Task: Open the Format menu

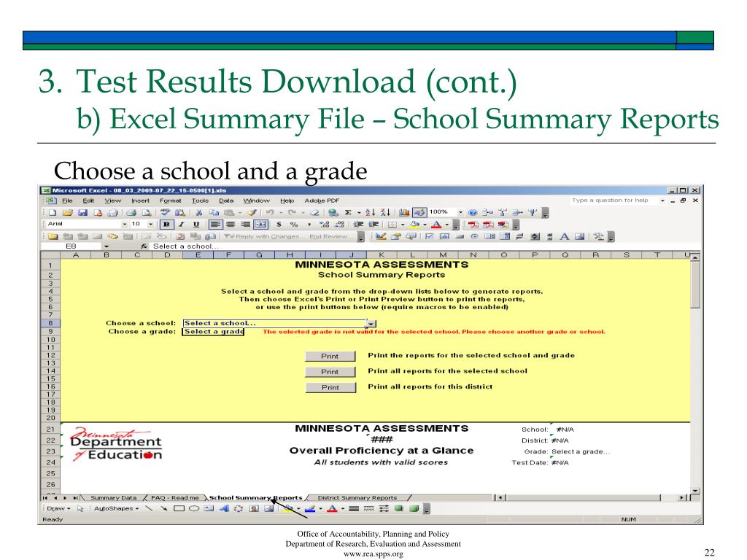Action: (170, 201)
